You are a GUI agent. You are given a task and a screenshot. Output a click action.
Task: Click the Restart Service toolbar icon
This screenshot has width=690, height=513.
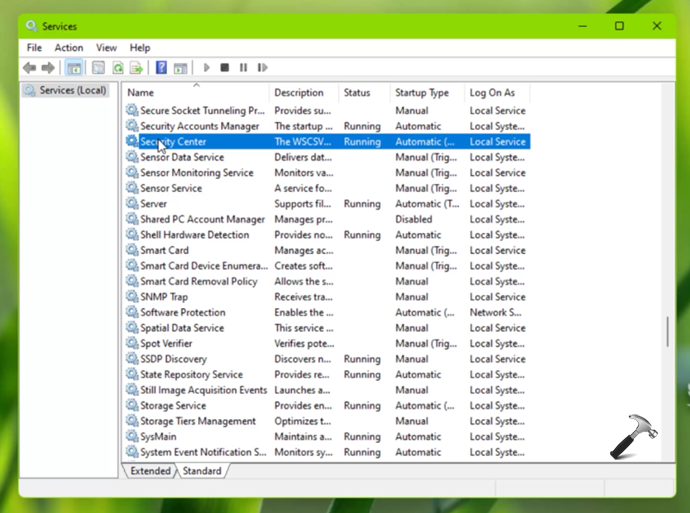(262, 68)
